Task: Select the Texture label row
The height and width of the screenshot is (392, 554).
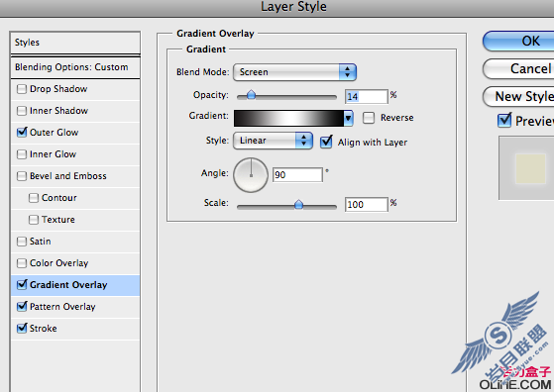Action: [75, 220]
